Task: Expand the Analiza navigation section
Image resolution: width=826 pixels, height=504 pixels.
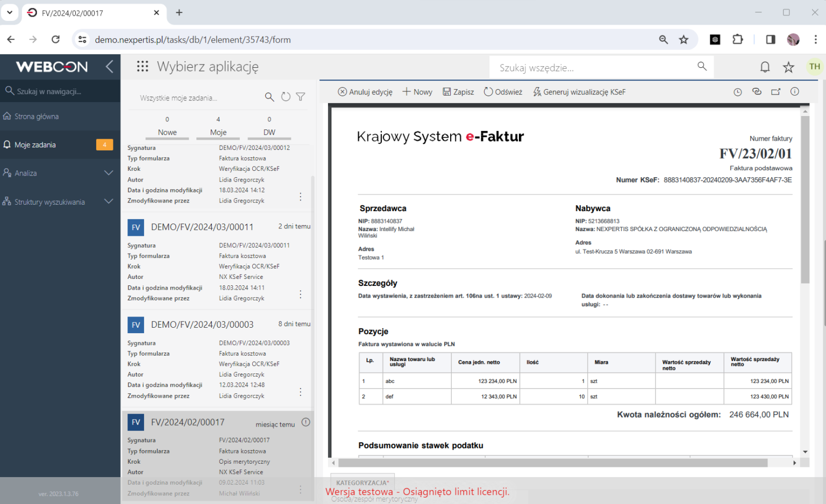Action: click(x=108, y=173)
